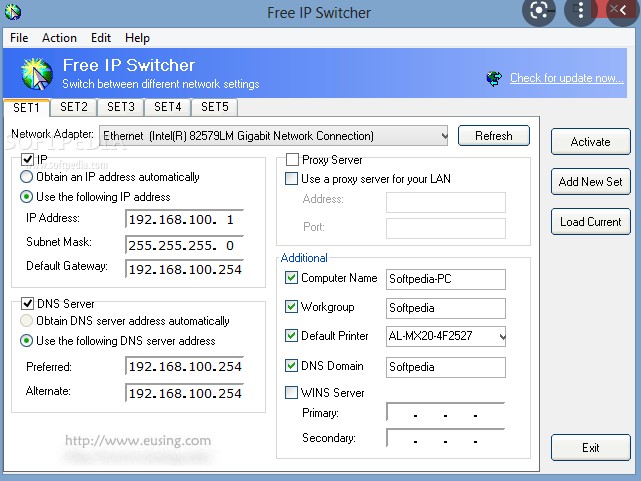Click the Subnet Mask field
This screenshot has width=641, height=481.
pyautogui.click(x=185, y=245)
